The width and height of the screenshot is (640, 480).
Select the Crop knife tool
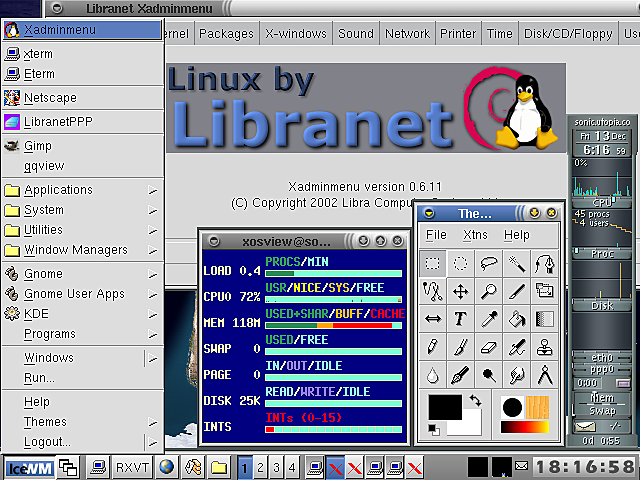(x=516, y=291)
